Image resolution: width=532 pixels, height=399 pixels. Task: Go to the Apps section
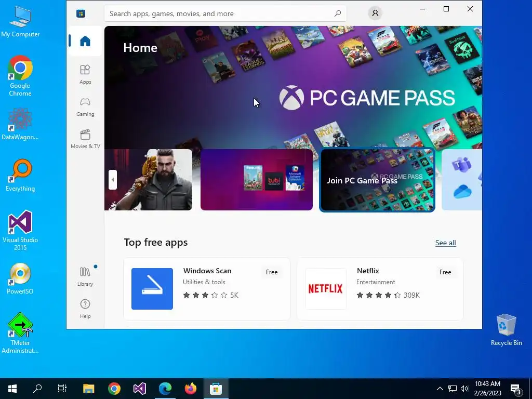point(85,74)
